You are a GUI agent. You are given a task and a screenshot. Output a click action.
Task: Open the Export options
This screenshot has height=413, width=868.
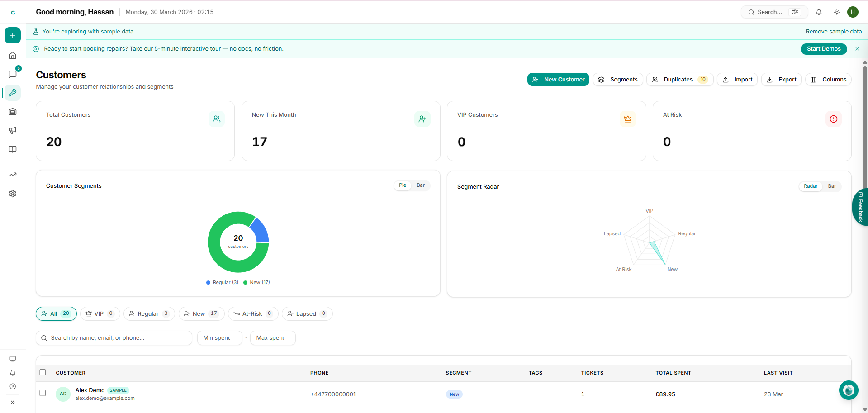coord(781,80)
